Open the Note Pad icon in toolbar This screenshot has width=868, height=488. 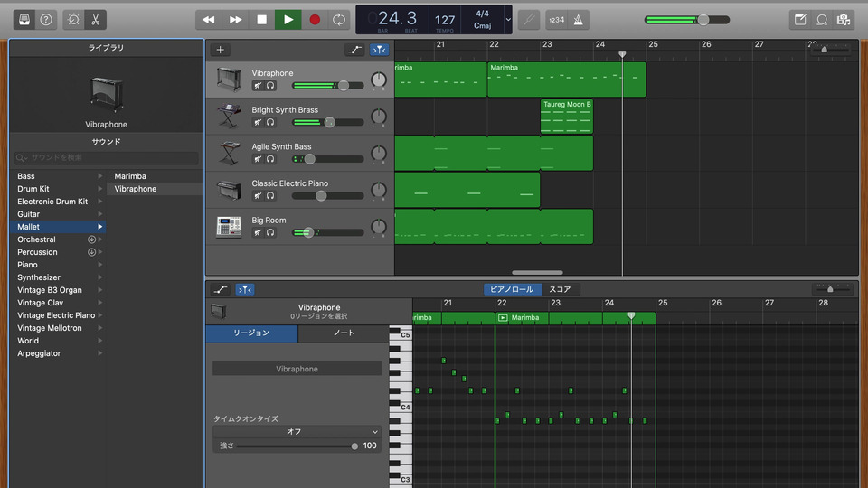tap(799, 19)
